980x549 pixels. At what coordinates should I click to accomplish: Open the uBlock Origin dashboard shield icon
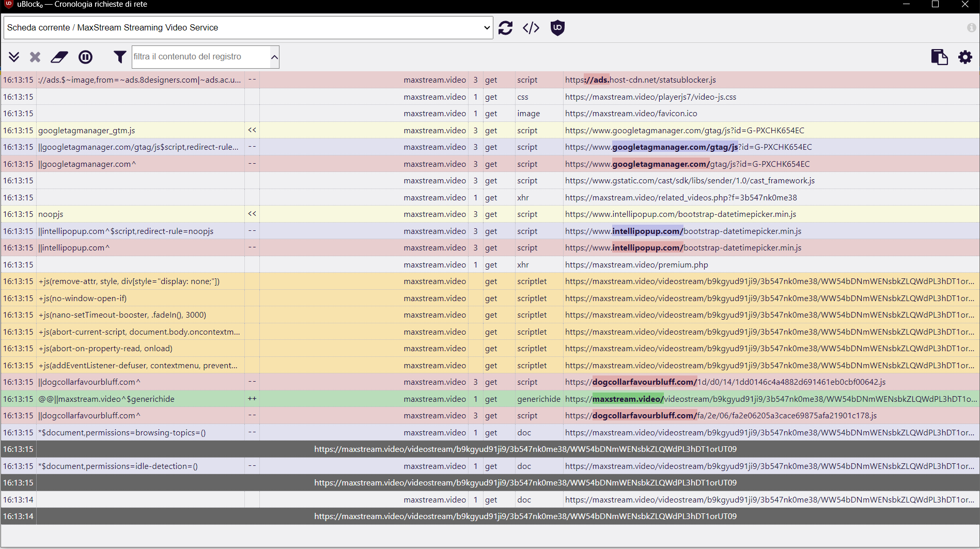click(x=557, y=27)
